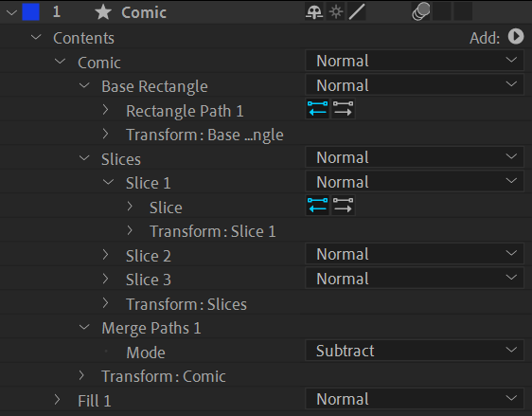532x416 pixels.
Task: Set Slice path to reversed direction
Action: 317,206
